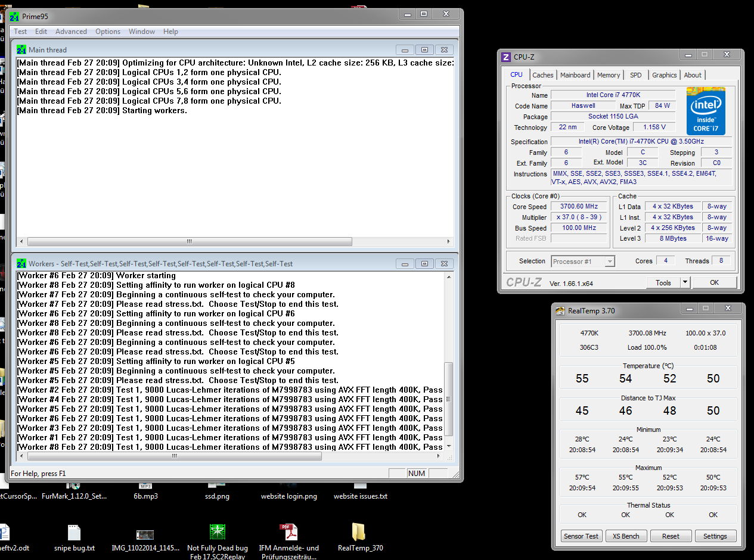Screen dimensions: 754x560
Task: Switch to the Memory tab in CPU-Z
Action: click(x=609, y=75)
